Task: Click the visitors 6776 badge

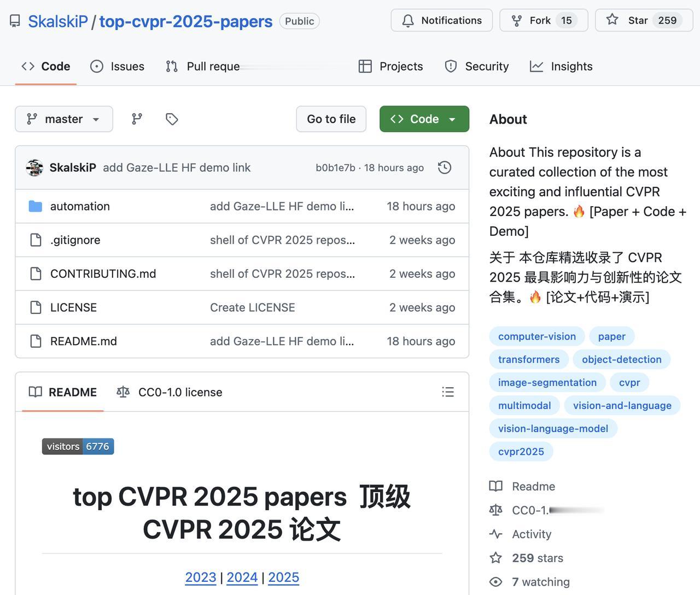Action: [x=78, y=446]
